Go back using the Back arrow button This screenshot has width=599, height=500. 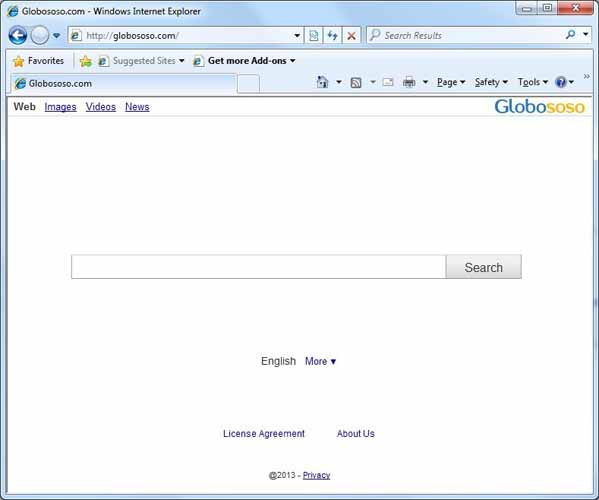point(18,36)
